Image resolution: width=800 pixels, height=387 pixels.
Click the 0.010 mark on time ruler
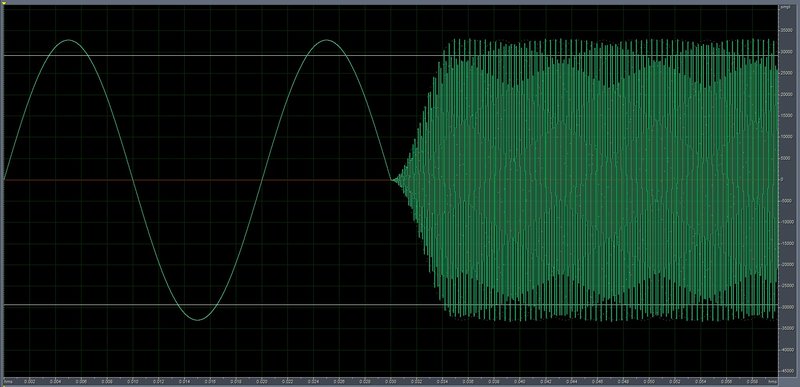point(133,381)
